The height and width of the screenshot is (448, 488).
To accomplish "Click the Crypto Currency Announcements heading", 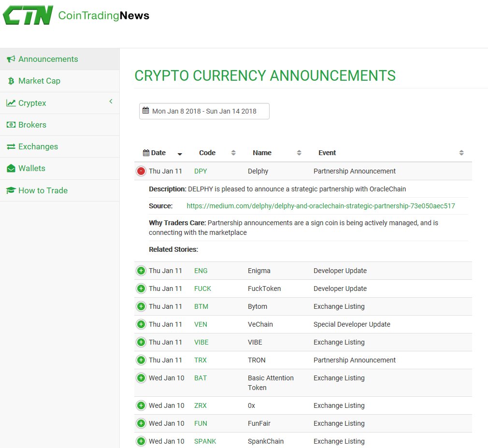I will click(x=265, y=76).
